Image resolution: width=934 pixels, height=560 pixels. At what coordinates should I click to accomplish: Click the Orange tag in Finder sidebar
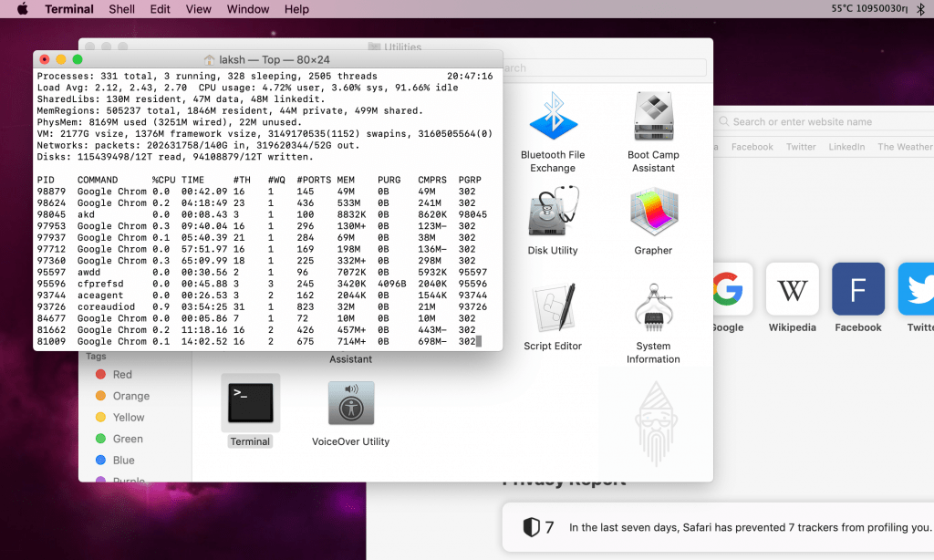[123, 396]
